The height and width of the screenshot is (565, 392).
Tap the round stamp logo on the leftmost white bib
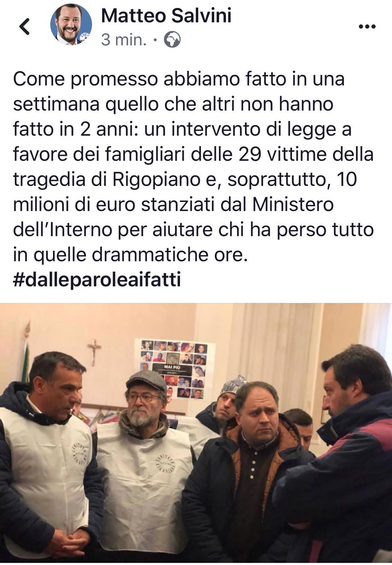[80, 454]
